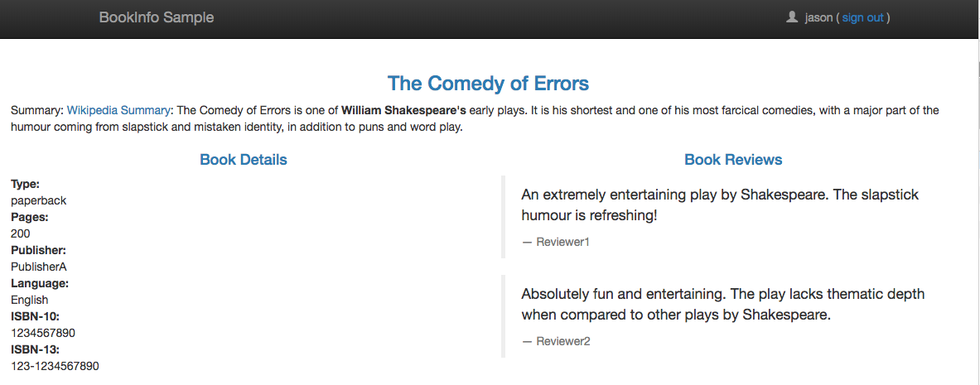
Task: Click the username jason in navbar
Action: pyautogui.click(x=818, y=17)
